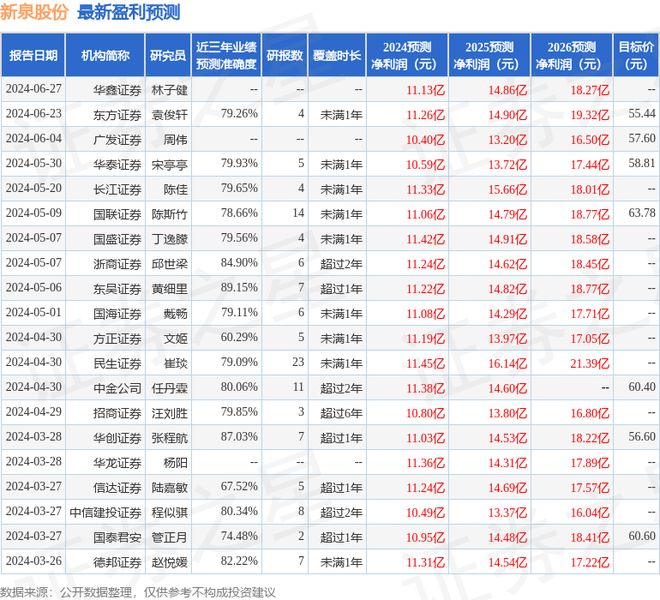Click target price 55.44
Viewport: 660px width, 600px height.
tap(642, 114)
